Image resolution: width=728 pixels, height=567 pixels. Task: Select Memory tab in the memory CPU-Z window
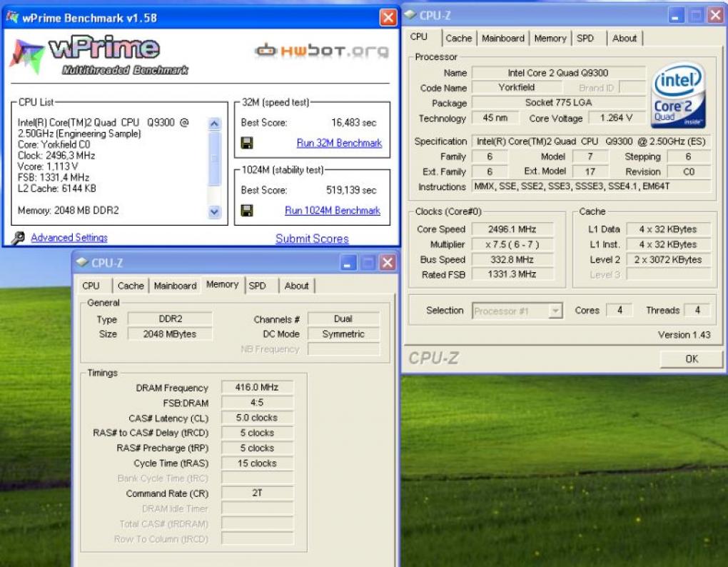223,284
